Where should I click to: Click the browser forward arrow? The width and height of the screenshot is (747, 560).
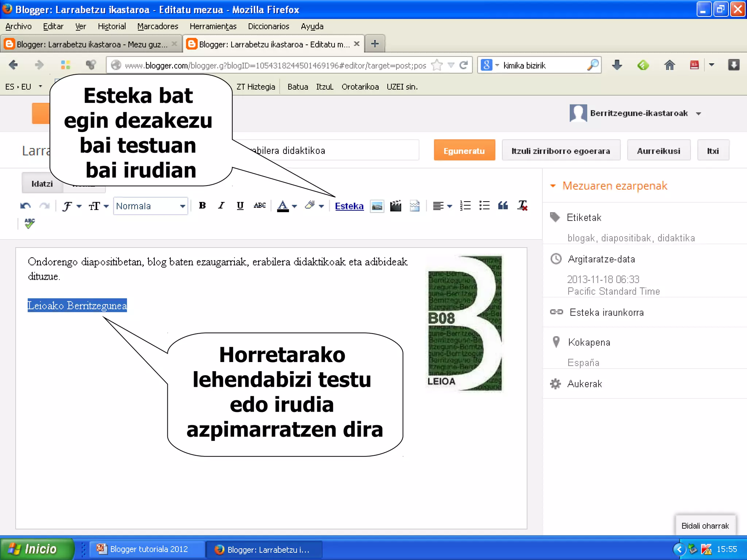click(x=39, y=65)
